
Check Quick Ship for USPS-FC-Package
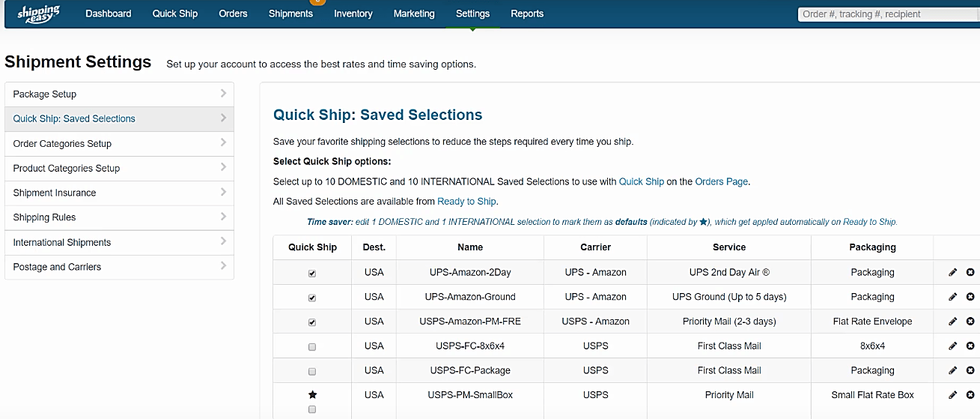312,371
